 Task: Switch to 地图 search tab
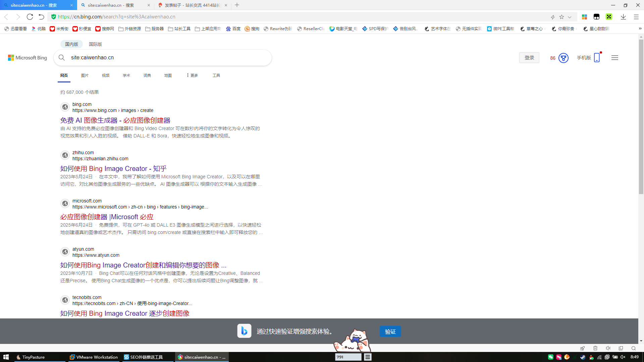[168, 75]
